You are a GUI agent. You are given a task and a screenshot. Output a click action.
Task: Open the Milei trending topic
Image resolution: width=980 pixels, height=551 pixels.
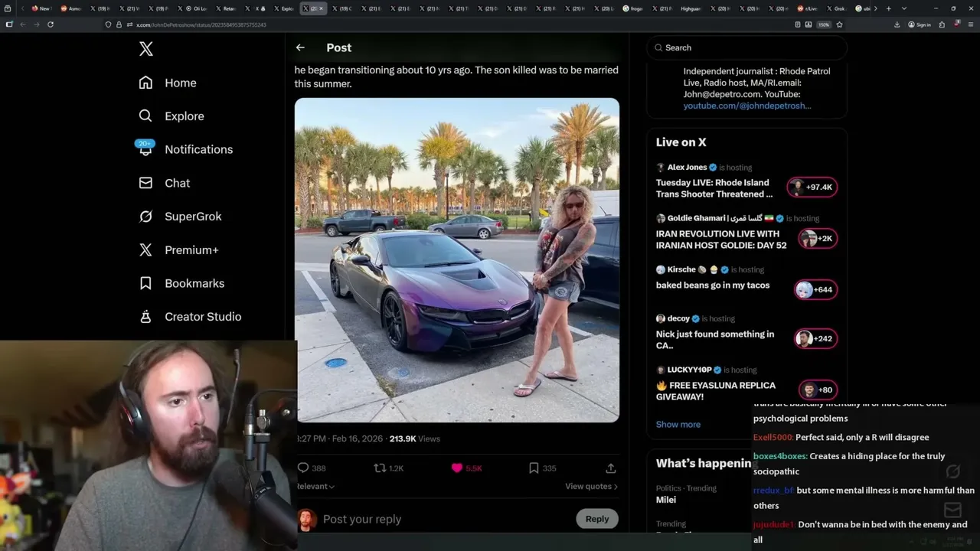tap(666, 500)
